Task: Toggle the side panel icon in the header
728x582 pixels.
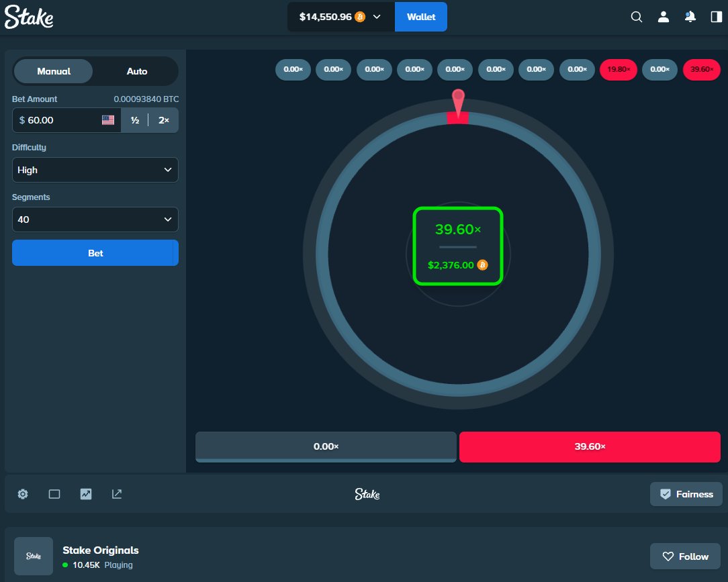Action: coord(717,17)
